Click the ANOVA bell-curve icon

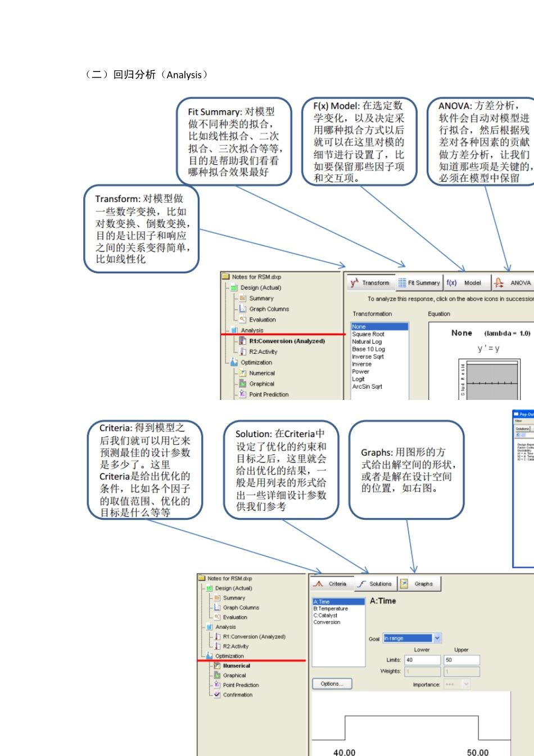click(x=499, y=282)
